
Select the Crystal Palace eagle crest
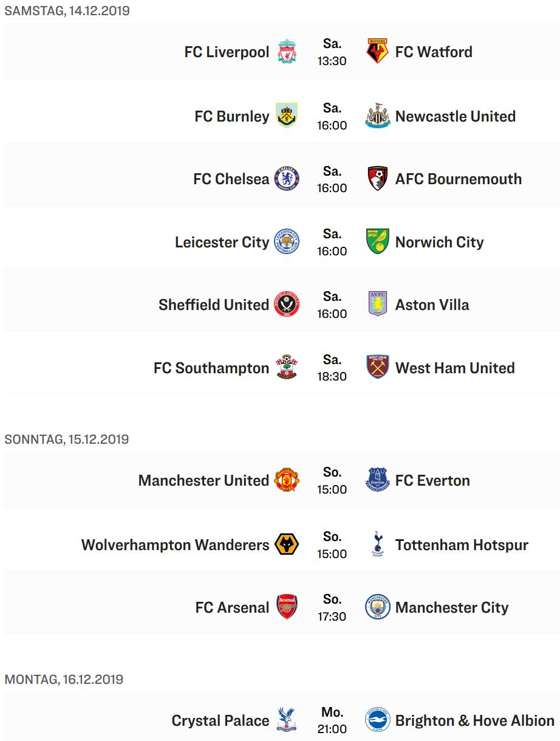pos(287,720)
